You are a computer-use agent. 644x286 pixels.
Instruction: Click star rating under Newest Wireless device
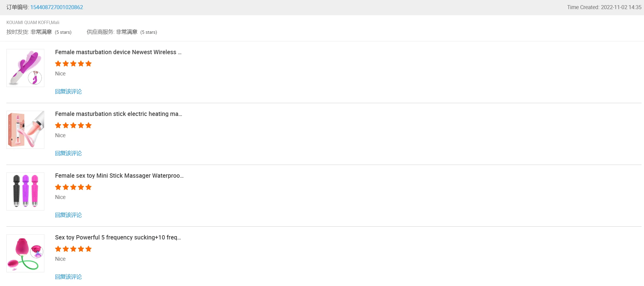click(73, 64)
